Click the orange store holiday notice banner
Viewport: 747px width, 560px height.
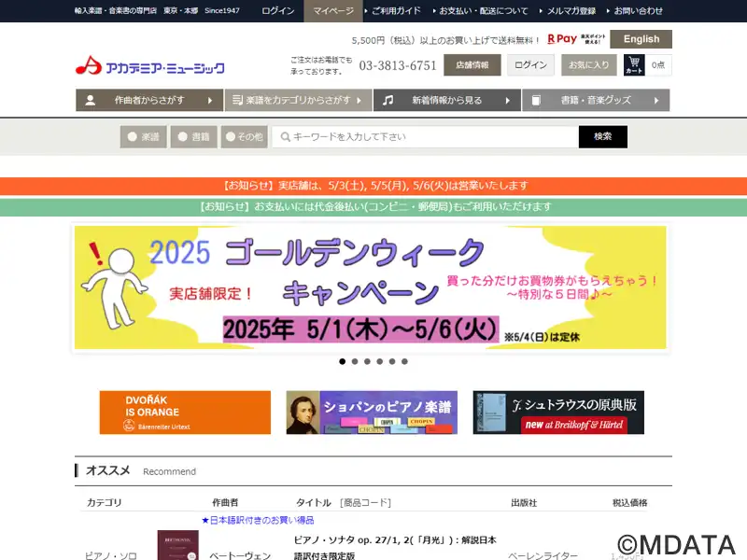coord(373,186)
